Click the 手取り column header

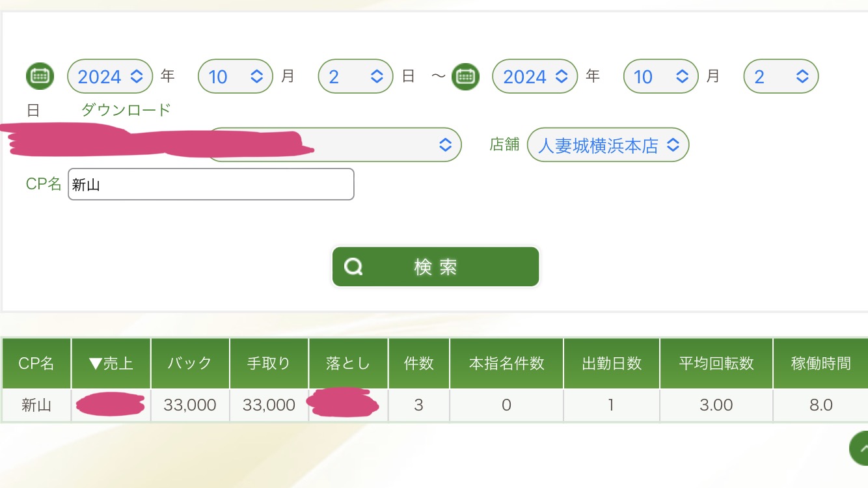[269, 363]
